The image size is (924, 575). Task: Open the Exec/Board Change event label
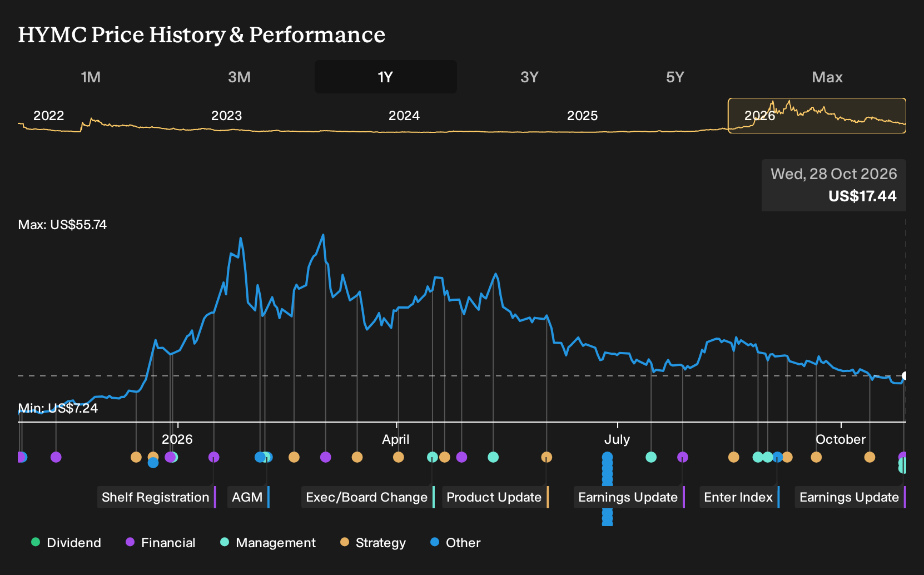click(x=367, y=497)
